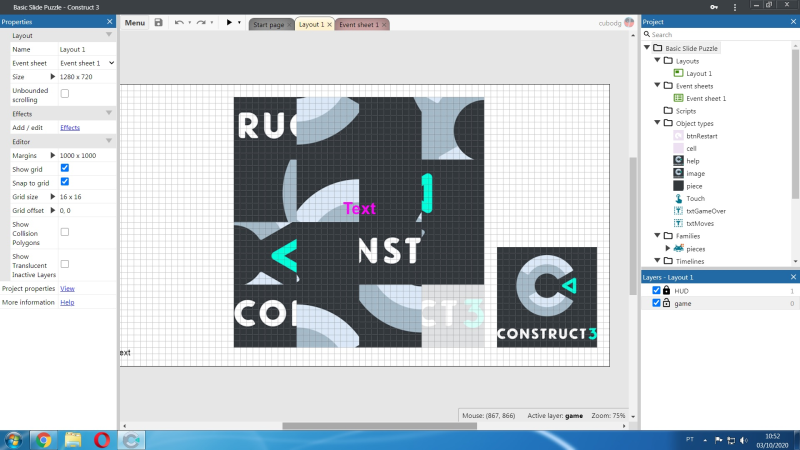800x450 pixels.
Task: Open the More information Help link
Action: (x=67, y=303)
